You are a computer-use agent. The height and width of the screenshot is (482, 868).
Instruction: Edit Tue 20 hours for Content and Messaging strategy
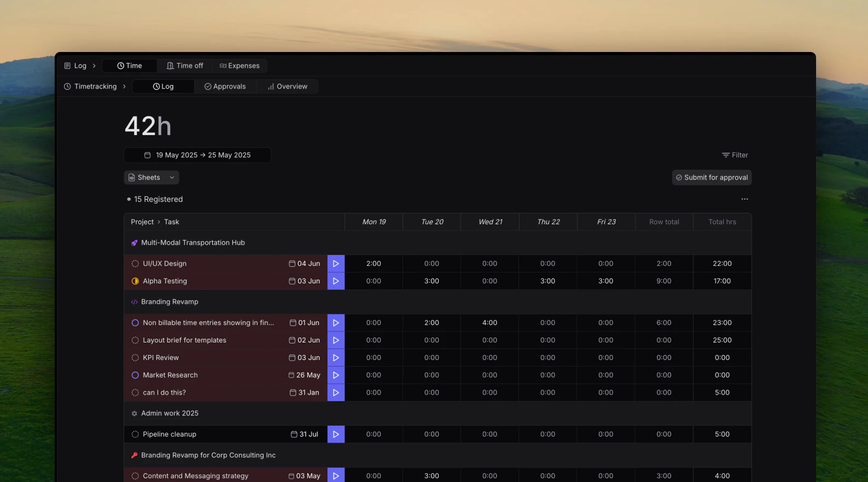coord(432,476)
